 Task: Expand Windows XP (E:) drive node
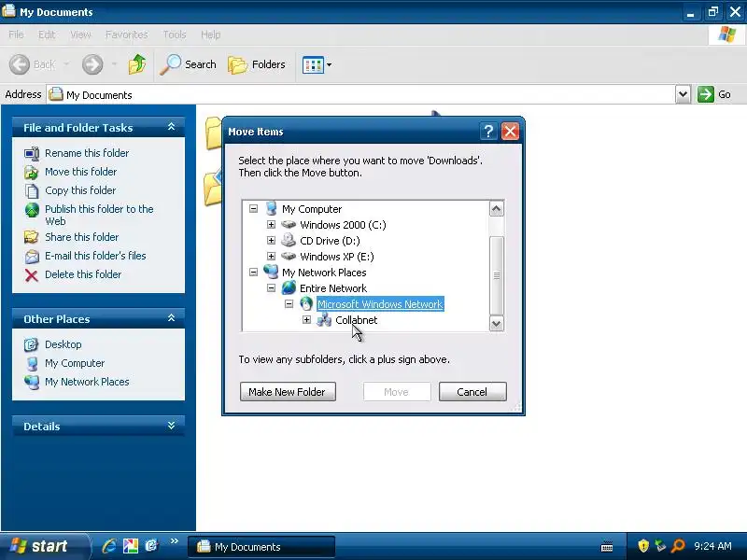coord(271,256)
